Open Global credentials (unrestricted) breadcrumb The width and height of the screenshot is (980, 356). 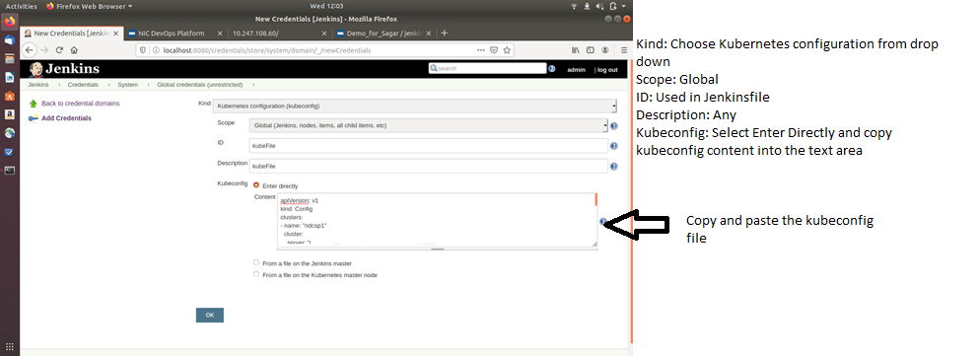tap(199, 84)
